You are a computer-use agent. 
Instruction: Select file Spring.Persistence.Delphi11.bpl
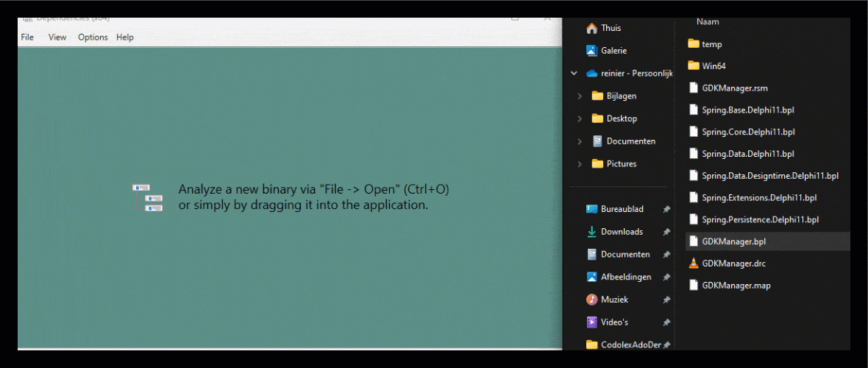pyautogui.click(x=760, y=219)
